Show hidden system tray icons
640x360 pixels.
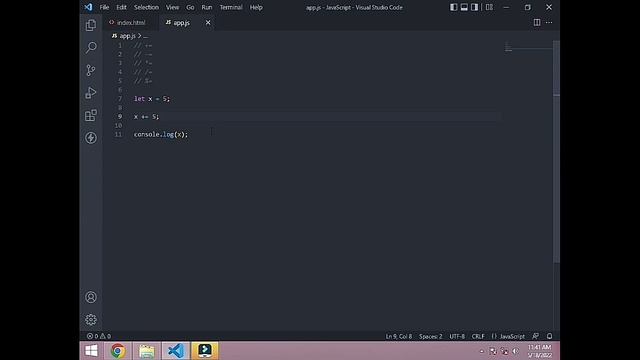[482, 351]
